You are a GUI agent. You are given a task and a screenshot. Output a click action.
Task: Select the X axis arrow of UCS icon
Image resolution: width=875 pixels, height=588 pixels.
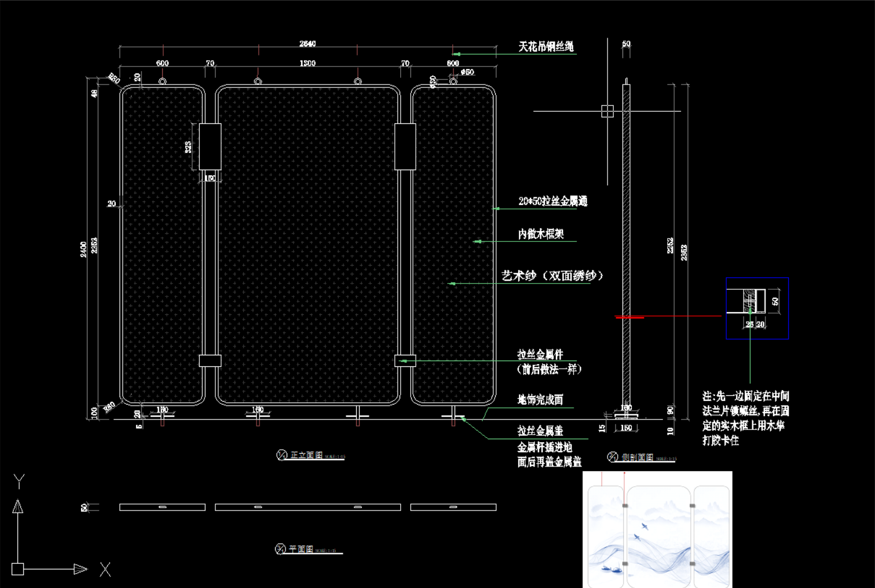[x=80, y=569]
